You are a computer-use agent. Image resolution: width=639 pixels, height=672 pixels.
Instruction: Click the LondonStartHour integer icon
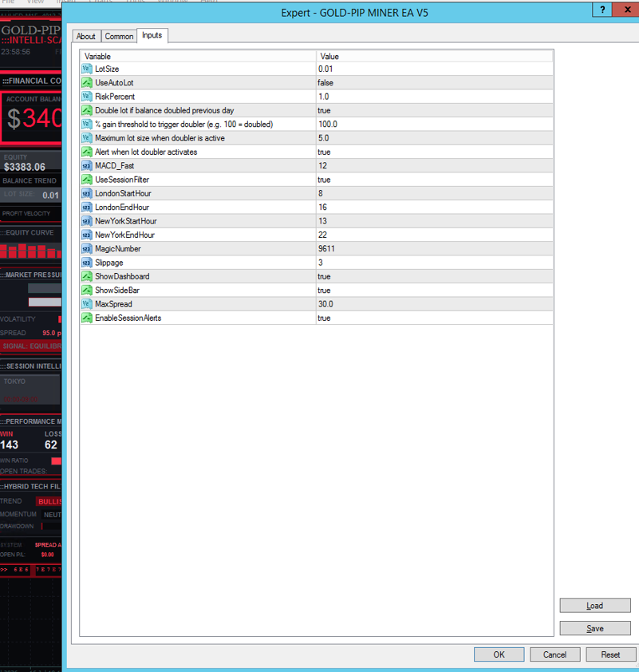coord(87,193)
